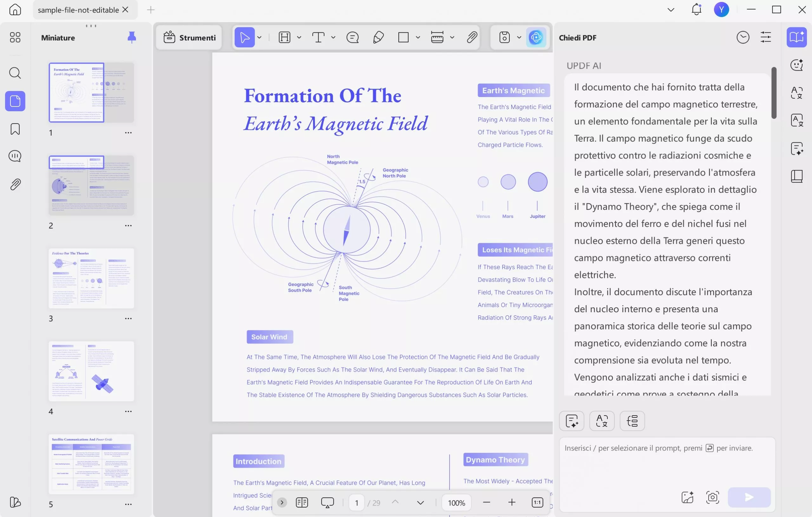
Task: Toggle the UPDF AI assistant button in toolbar
Action: 536,37
